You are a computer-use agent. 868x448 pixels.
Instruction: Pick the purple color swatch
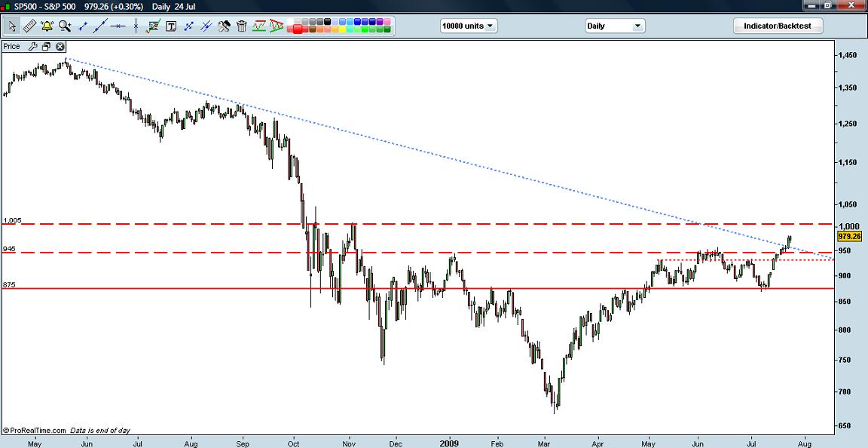[x=379, y=22]
